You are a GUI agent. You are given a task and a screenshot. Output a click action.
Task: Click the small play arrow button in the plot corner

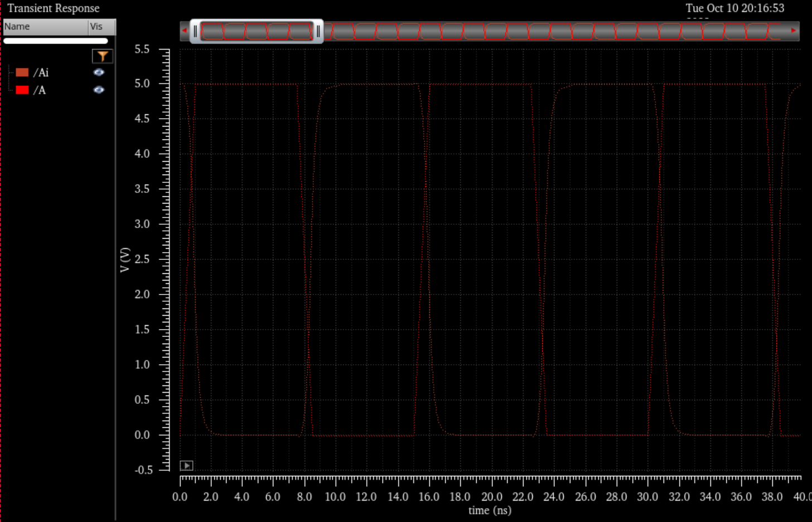(x=186, y=466)
